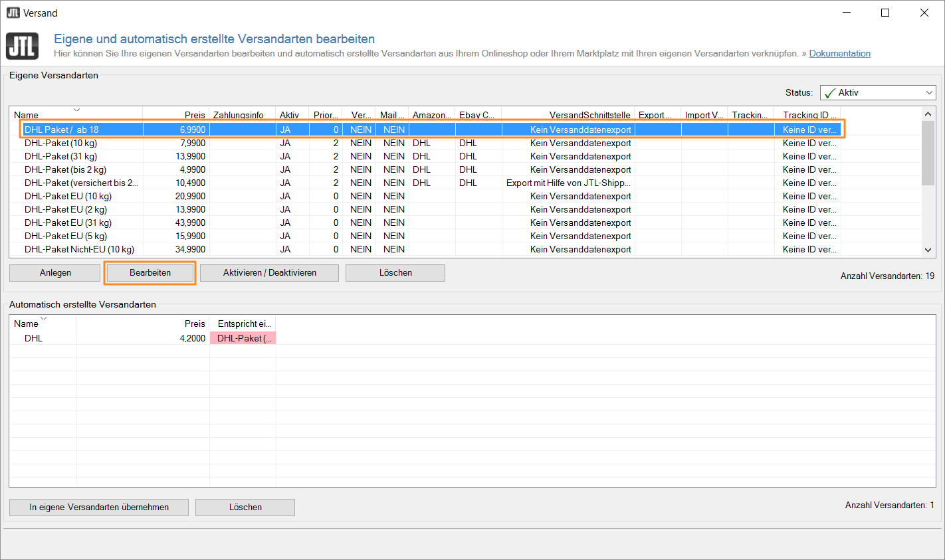Click Aktivieren / Deaktivieren button
The width and height of the screenshot is (945, 560).
point(269,273)
